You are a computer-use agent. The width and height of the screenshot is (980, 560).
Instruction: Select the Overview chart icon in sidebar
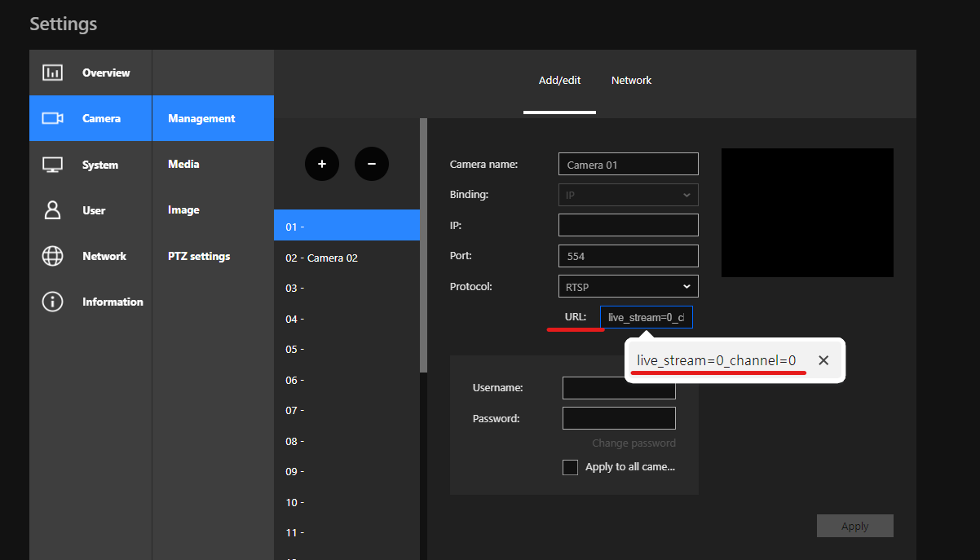click(52, 73)
